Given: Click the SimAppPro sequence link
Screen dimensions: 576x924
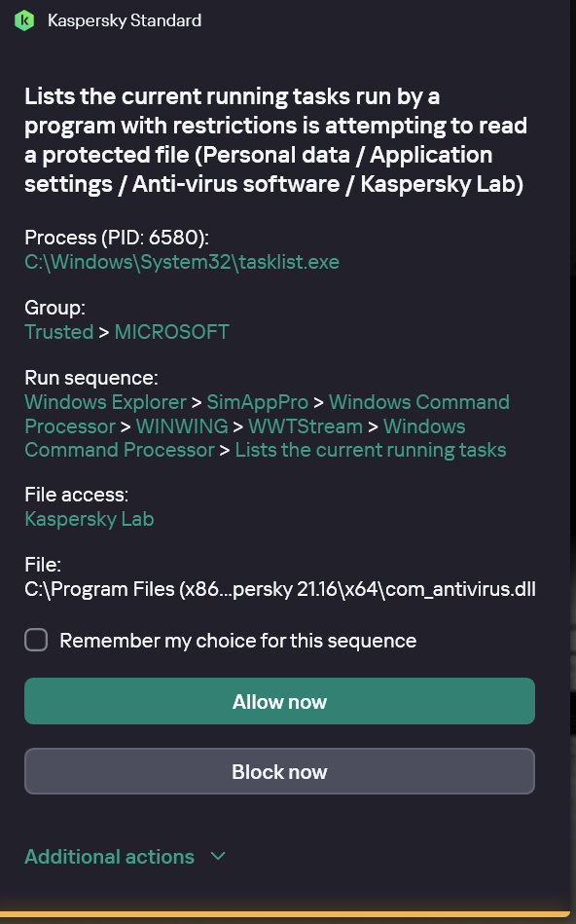Looking at the screenshot, I should (x=258, y=402).
